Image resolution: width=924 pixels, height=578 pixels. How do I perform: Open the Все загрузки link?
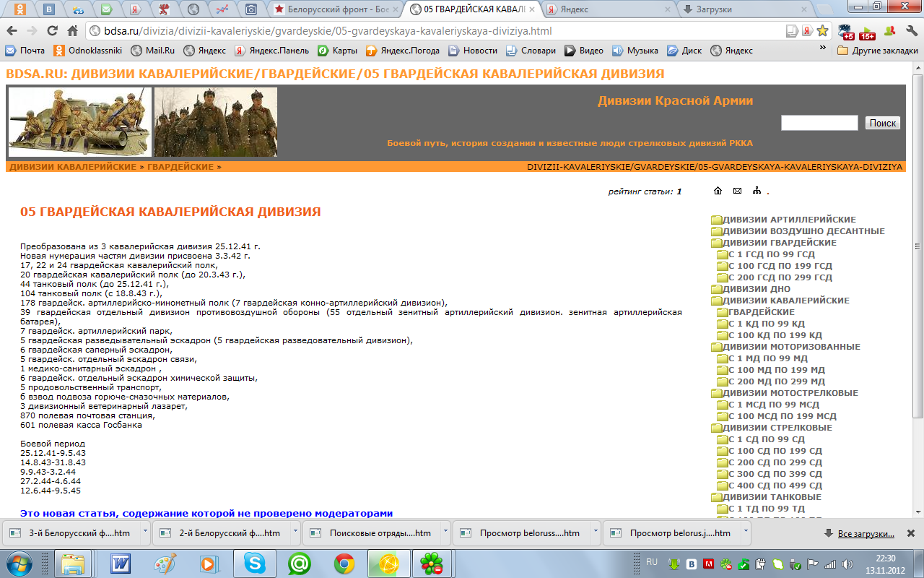point(866,534)
